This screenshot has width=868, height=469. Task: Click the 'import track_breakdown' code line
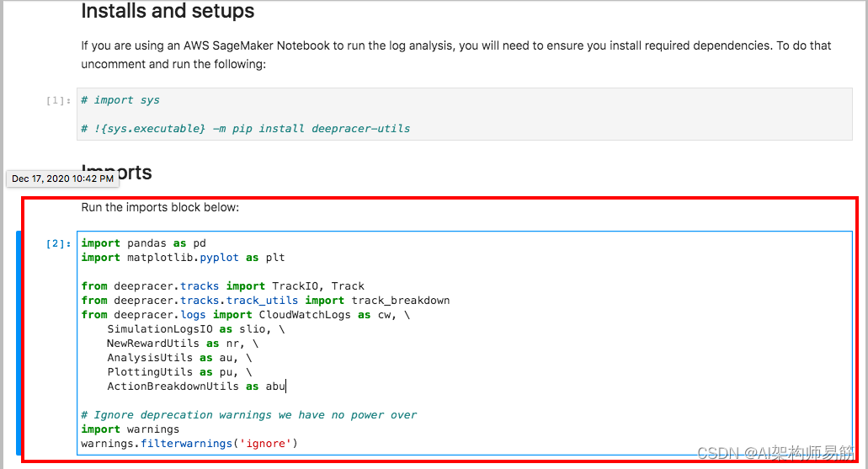pos(265,301)
